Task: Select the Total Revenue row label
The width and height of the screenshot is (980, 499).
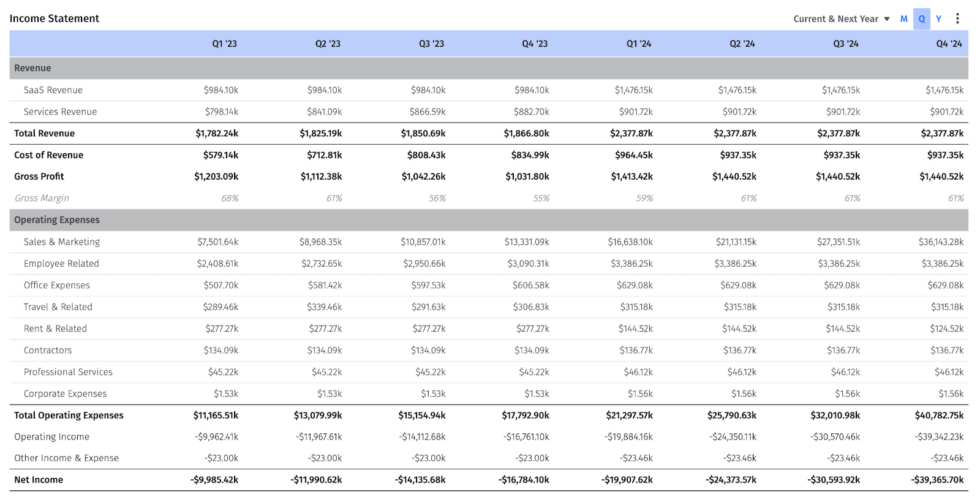Action: [44, 134]
